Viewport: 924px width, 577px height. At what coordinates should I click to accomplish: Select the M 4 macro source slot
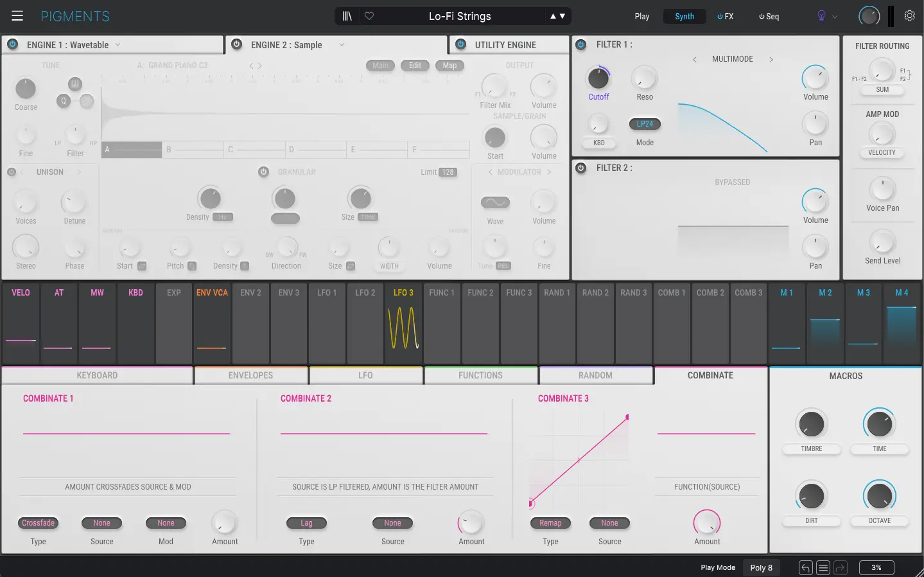[902, 323]
